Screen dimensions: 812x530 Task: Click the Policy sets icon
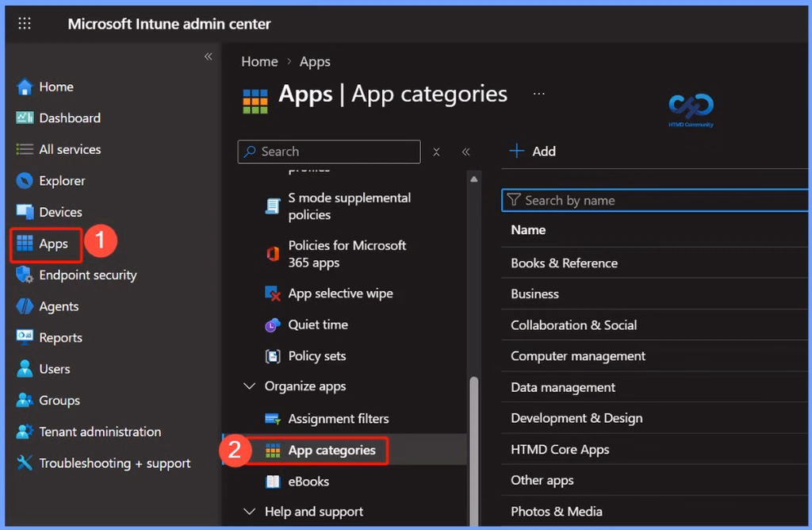[x=273, y=356]
